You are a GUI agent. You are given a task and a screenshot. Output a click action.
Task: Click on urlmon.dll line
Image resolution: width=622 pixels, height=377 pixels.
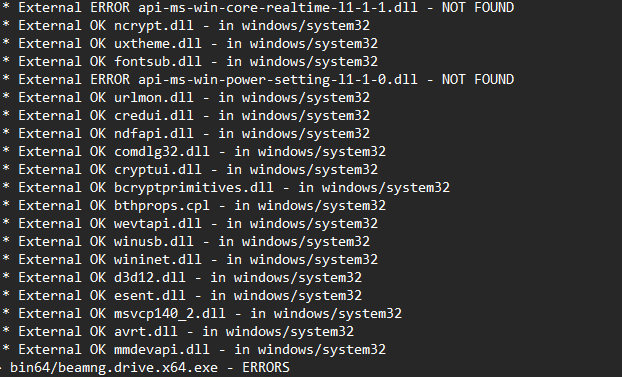pos(186,98)
